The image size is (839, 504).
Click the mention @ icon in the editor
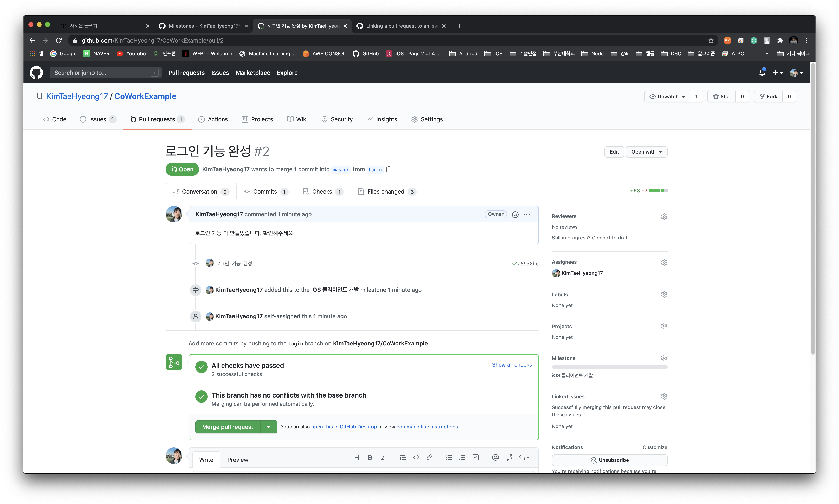coord(495,458)
